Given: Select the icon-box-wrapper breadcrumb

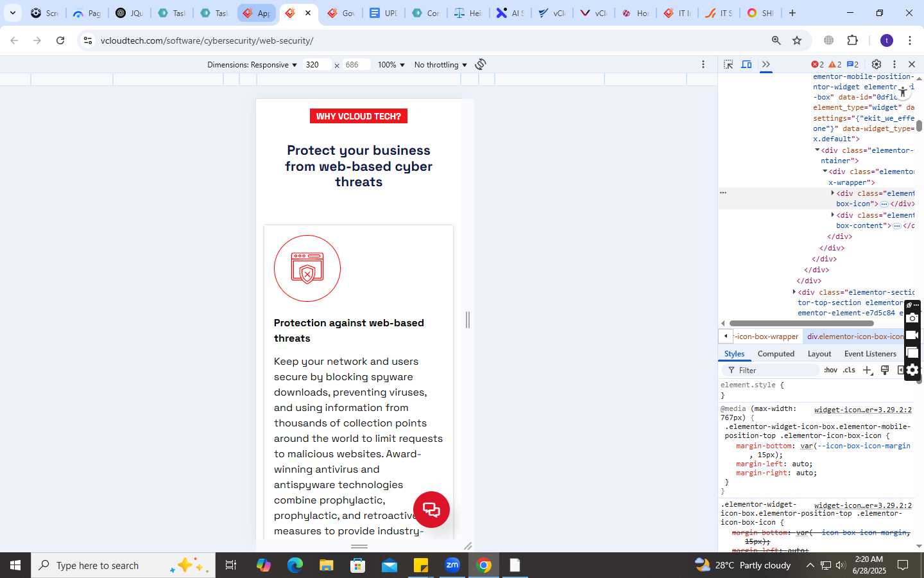Looking at the screenshot, I should [x=766, y=337].
